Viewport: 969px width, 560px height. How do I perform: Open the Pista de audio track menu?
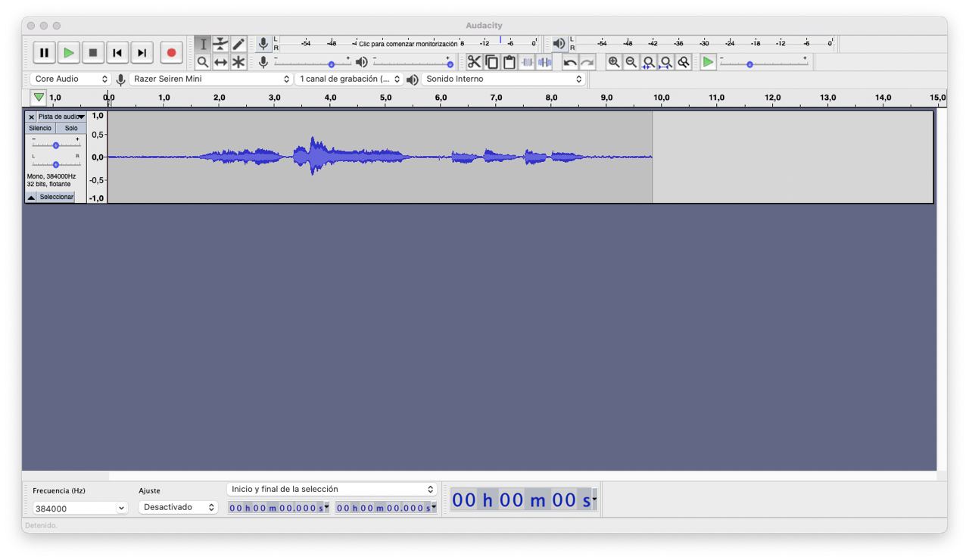pos(61,117)
